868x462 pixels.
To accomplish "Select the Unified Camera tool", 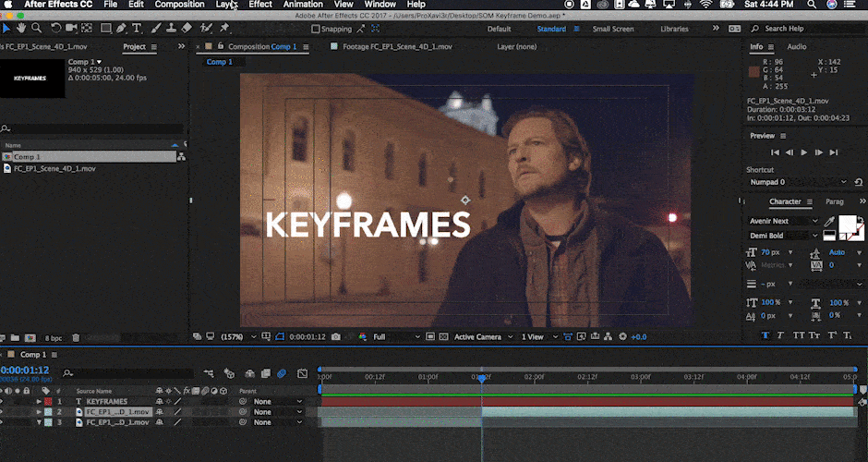I will [71, 28].
